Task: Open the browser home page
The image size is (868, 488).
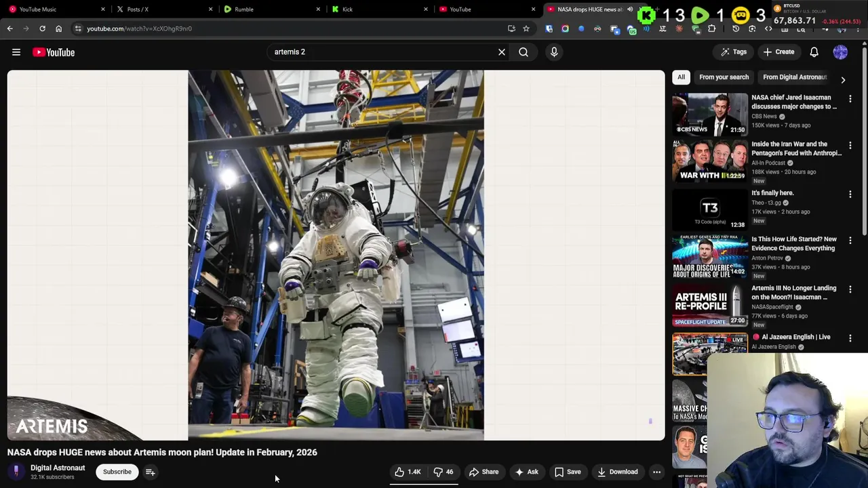Action: coord(58,28)
